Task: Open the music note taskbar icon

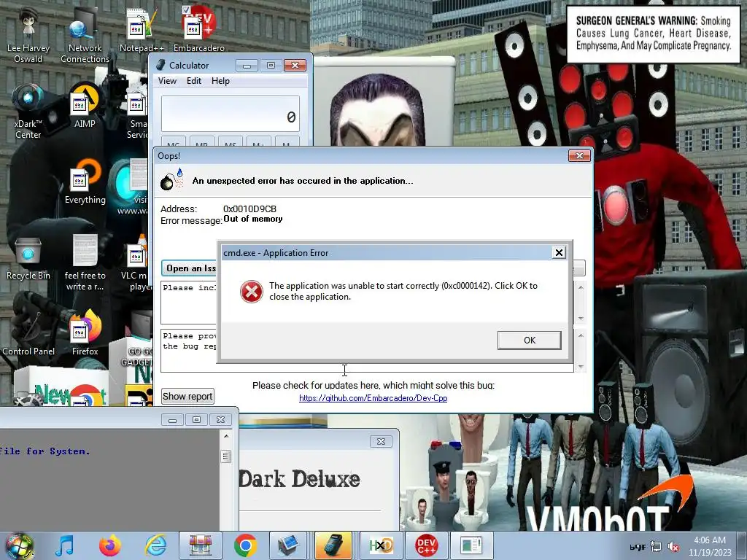Action: 64,545
